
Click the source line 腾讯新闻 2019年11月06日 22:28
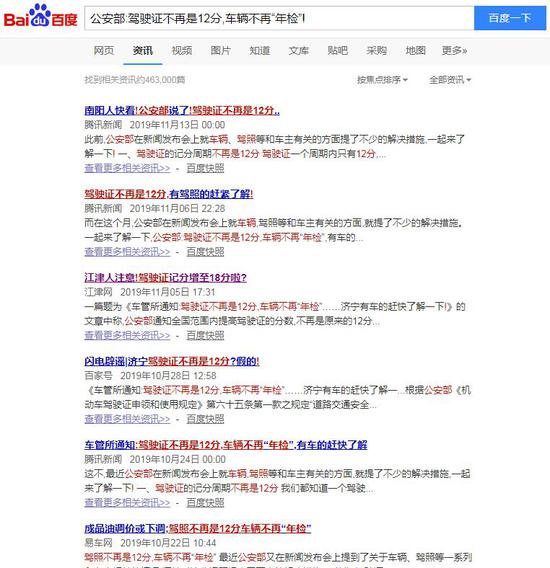(x=155, y=209)
